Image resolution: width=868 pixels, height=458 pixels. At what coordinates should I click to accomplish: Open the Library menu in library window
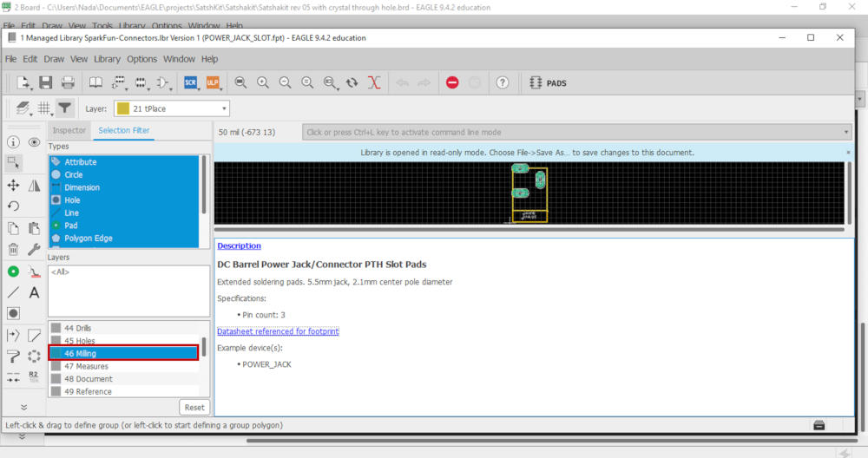click(x=107, y=59)
